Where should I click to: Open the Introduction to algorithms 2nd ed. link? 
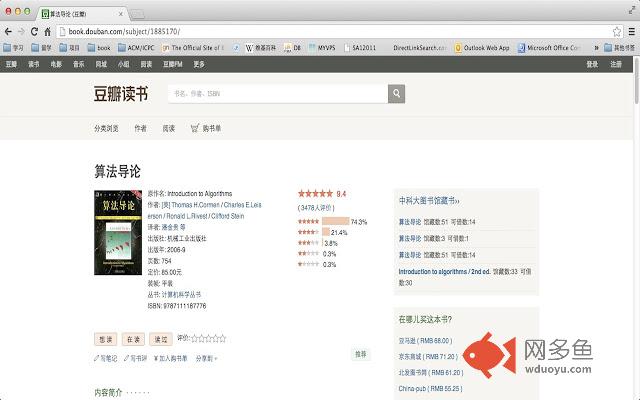click(444, 272)
